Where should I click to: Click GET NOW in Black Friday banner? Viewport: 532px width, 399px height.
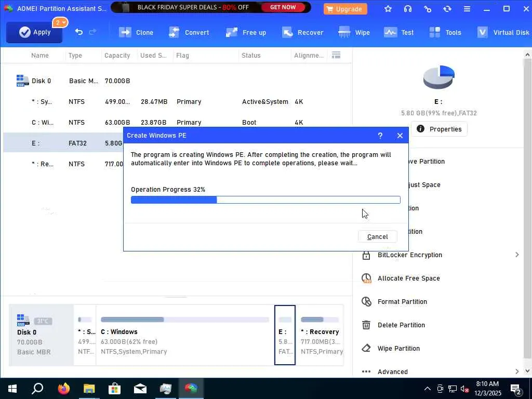[283, 7]
